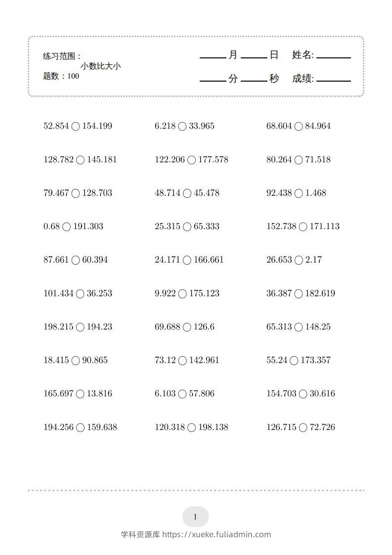The width and height of the screenshot is (392, 555).
Task: Click the circle between 48.714 and 45.478
Action: (187, 193)
